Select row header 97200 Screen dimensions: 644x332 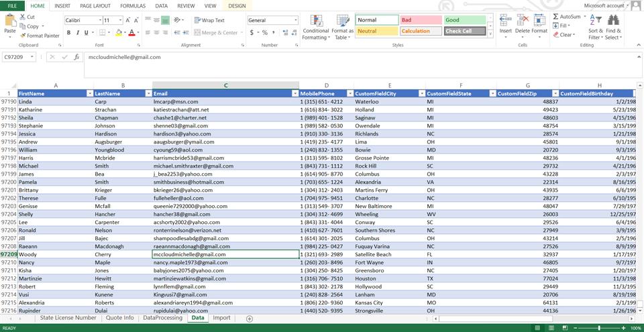coord(9,182)
